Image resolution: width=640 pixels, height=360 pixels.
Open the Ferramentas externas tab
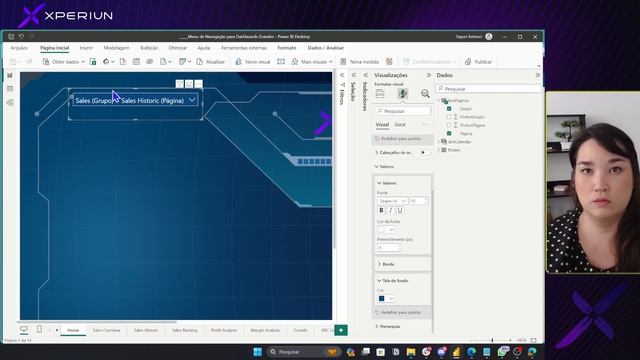coord(244,48)
